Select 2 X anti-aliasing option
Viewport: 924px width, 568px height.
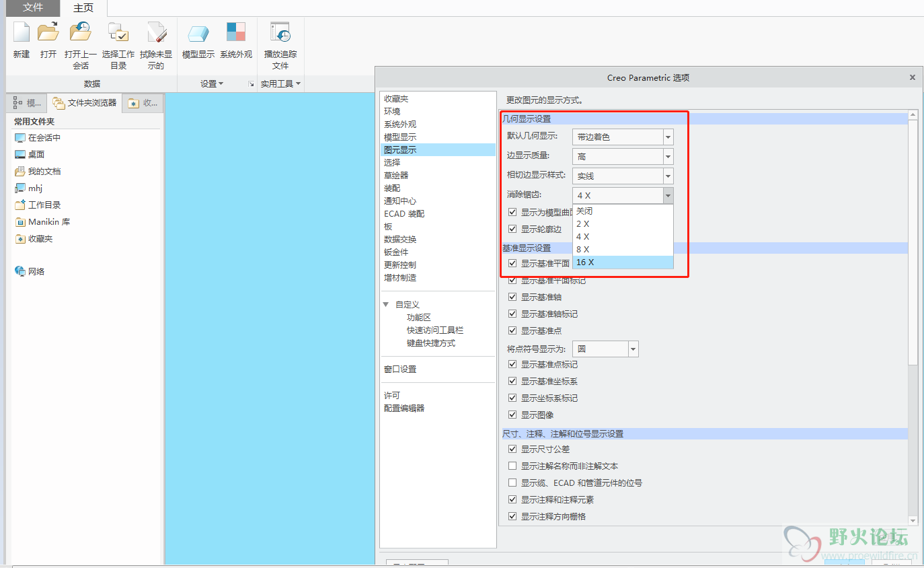coord(623,223)
